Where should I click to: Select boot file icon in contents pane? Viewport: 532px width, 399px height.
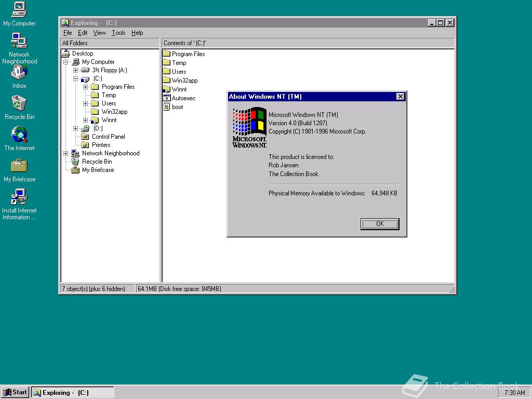coord(166,107)
